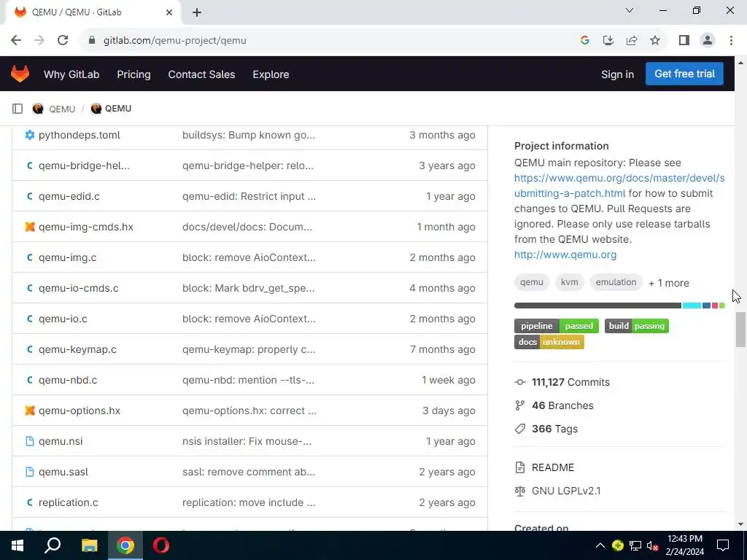This screenshot has height=560, width=747.
Task: Expand the Chrome tab search chevron
Action: (x=630, y=10)
